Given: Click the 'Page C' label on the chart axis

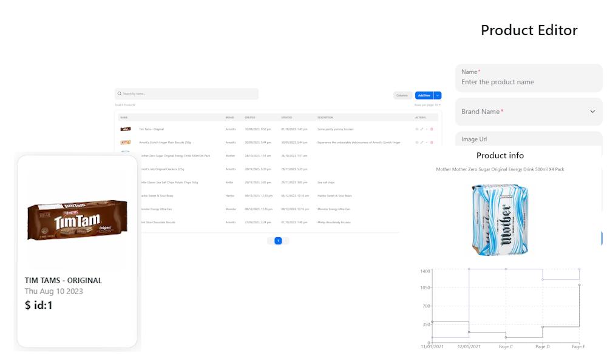Looking at the screenshot, I should coord(506,346).
